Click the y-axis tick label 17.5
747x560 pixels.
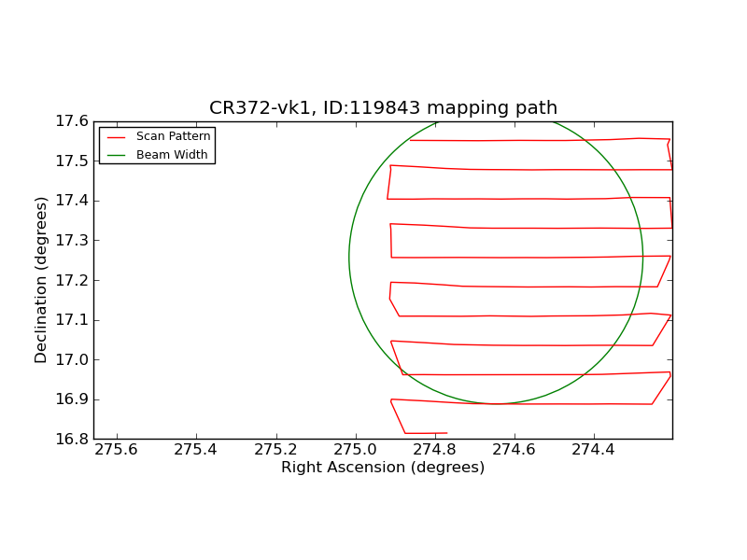72,161
